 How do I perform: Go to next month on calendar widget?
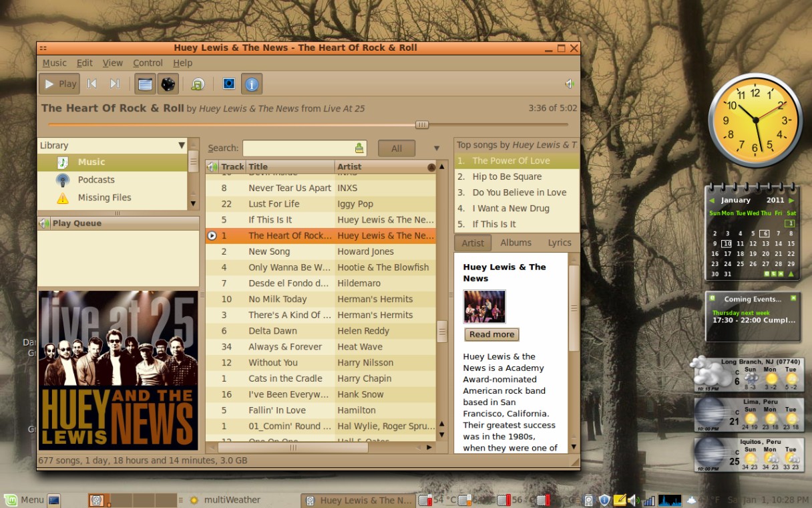tap(791, 201)
